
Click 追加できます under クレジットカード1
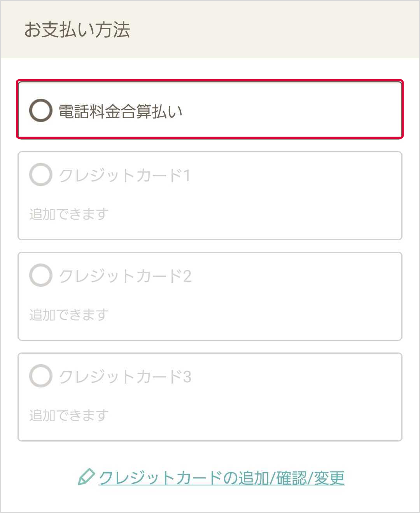69,214
